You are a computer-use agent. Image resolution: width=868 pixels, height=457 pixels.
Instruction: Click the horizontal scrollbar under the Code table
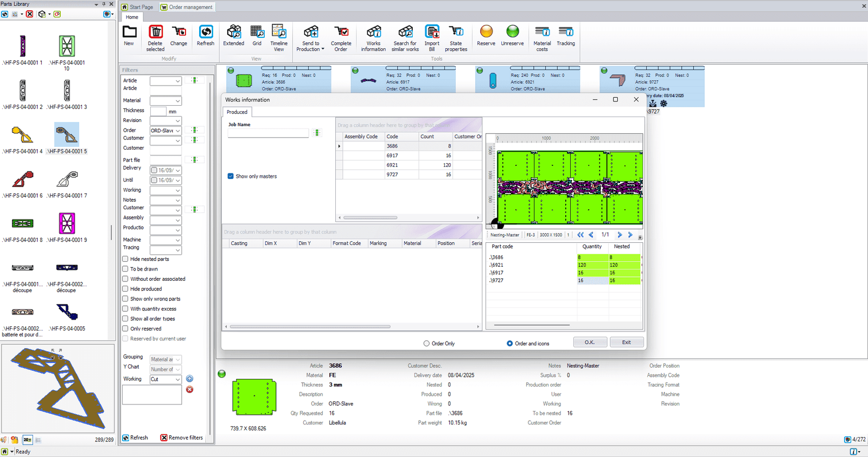[x=370, y=218]
